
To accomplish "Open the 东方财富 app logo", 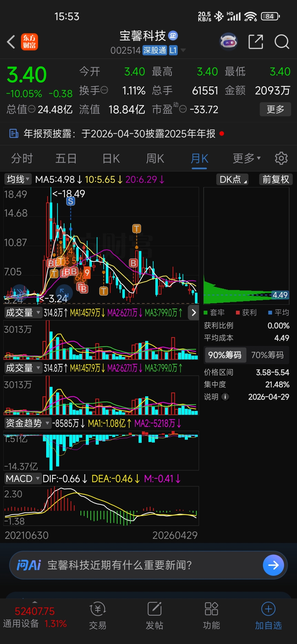I will [29, 42].
